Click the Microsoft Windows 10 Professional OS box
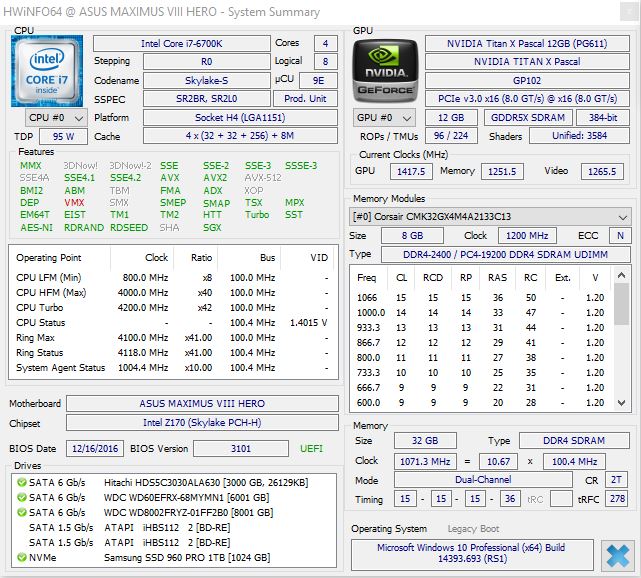Image resolution: width=641 pixels, height=578 pixels. [471, 555]
